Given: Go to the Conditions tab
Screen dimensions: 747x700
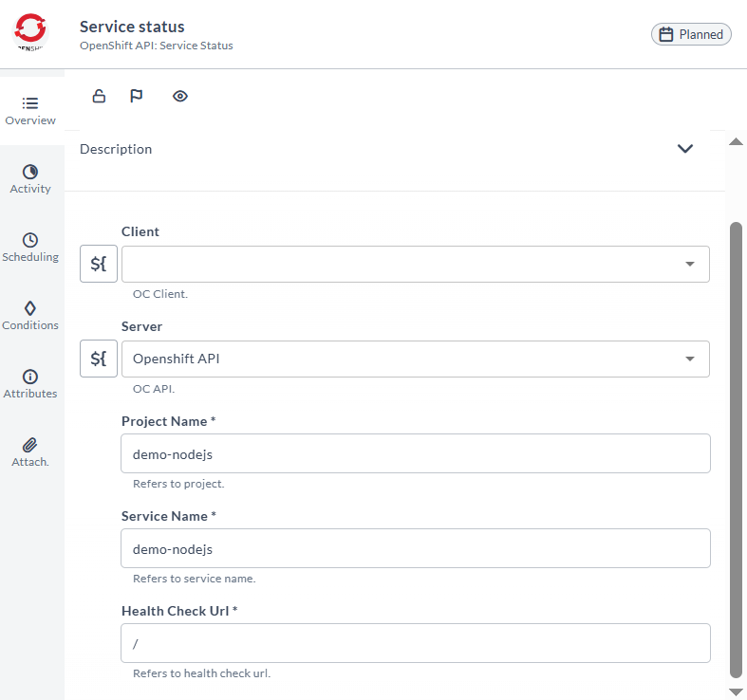Looking at the screenshot, I should [x=30, y=316].
